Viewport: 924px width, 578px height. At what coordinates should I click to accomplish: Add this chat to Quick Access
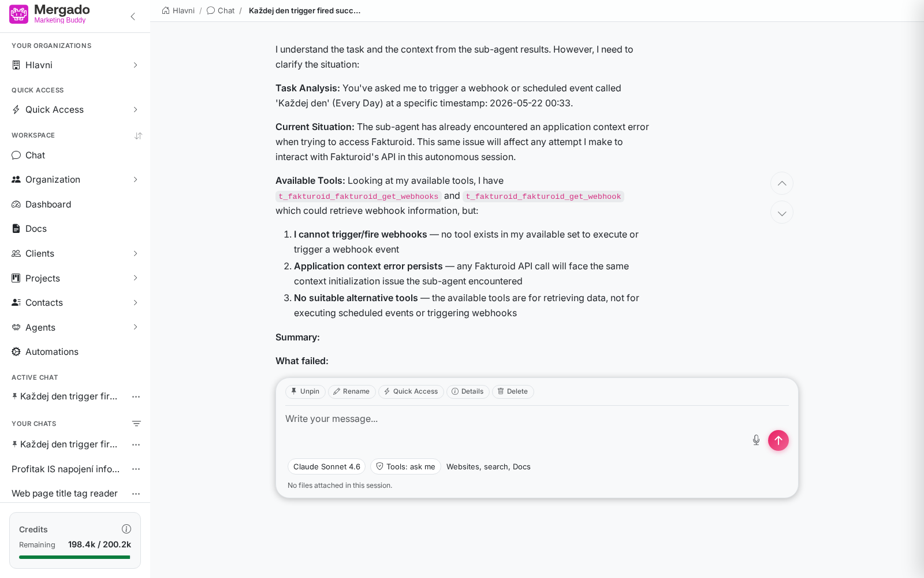[x=411, y=391]
